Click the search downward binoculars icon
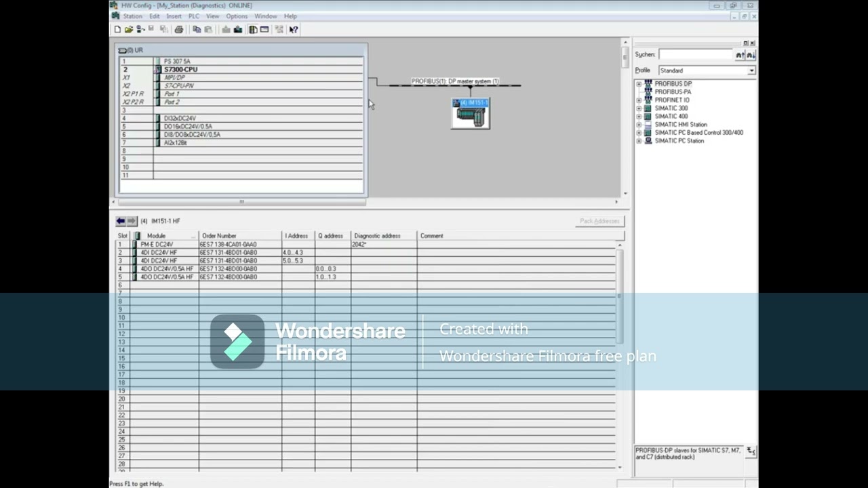868x488 pixels. coord(751,54)
